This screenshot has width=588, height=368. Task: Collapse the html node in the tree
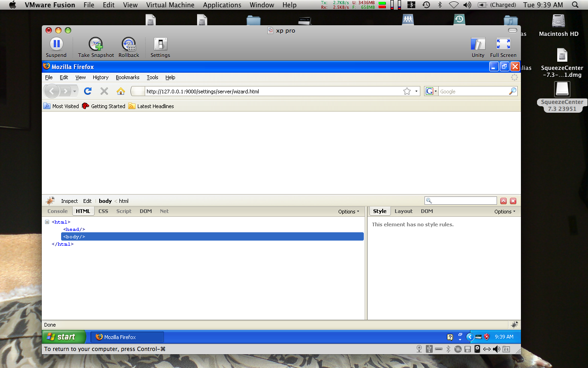pos(47,222)
